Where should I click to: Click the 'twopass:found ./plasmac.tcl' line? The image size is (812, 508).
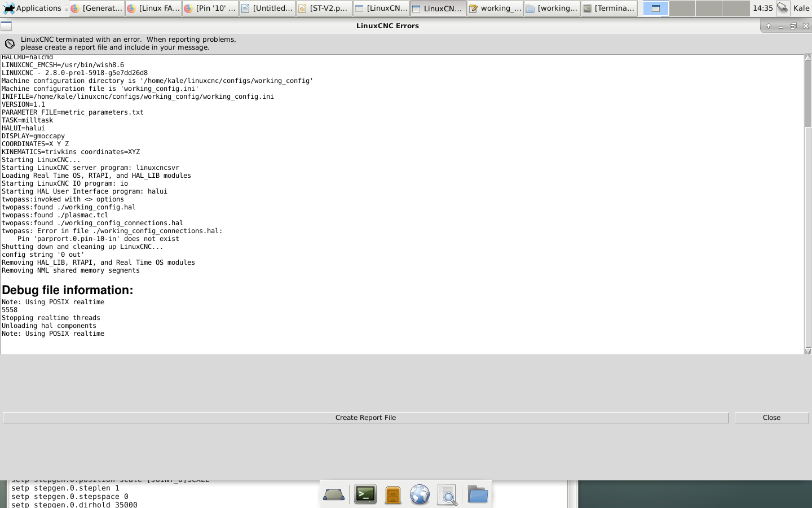click(x=55, y=215)
